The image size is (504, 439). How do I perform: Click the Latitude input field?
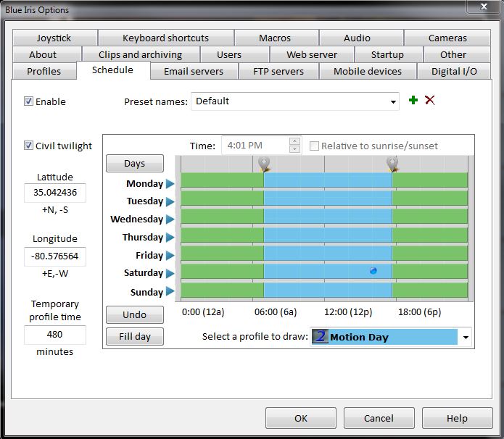click(55, 193)
